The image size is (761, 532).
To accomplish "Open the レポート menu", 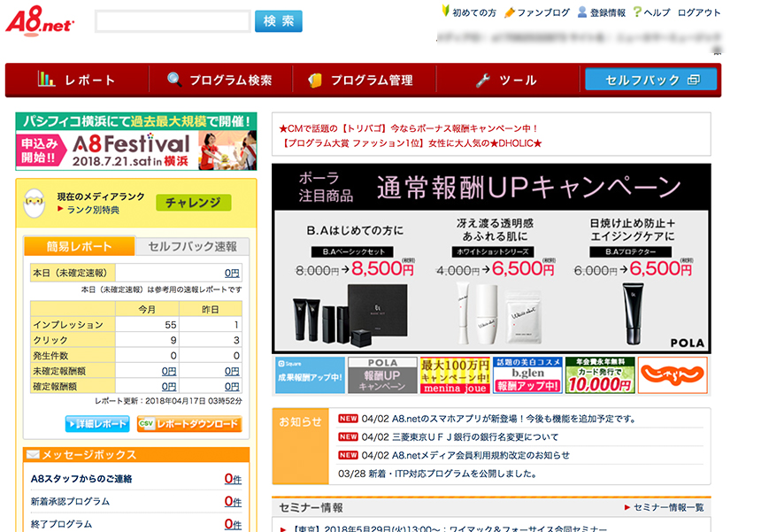I will coord(77,80).
